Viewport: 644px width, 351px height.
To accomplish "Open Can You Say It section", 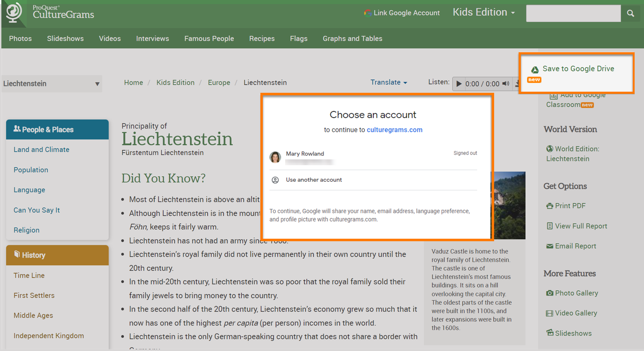I will click(37, 210).
